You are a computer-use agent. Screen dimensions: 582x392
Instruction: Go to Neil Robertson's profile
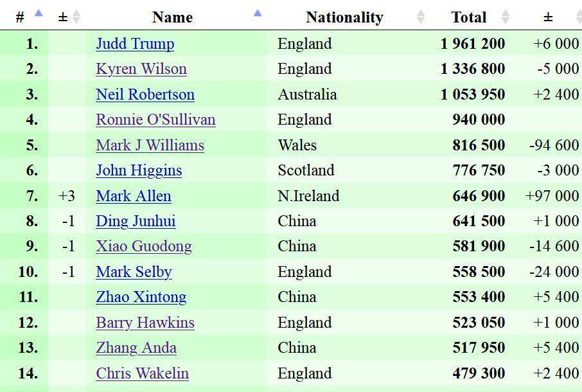point(145,94)
